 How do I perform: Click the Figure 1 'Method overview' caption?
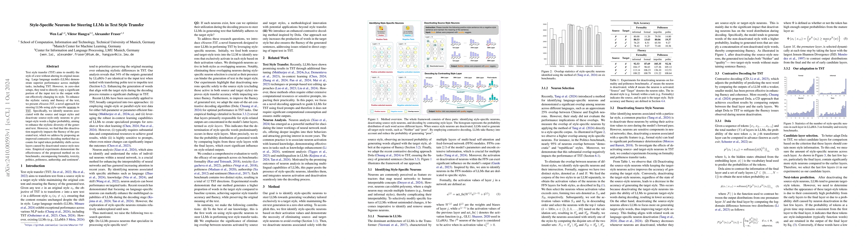434,126
